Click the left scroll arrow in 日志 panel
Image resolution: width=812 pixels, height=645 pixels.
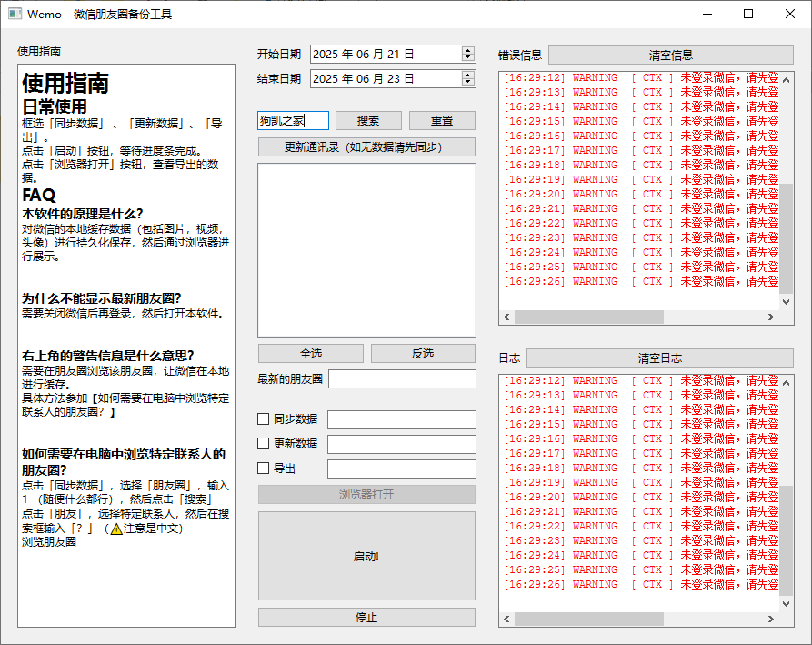click(x=506, y=620)
